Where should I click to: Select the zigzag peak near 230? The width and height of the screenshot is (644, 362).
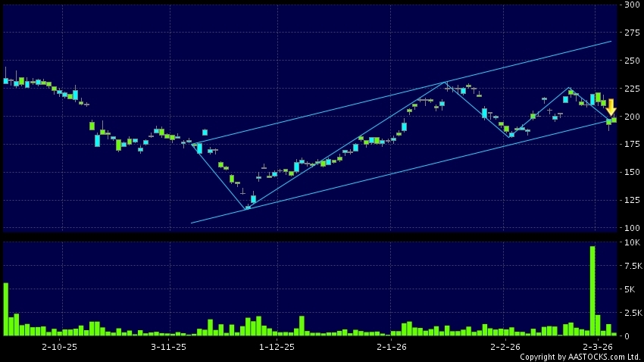click(x=445, y=82)
